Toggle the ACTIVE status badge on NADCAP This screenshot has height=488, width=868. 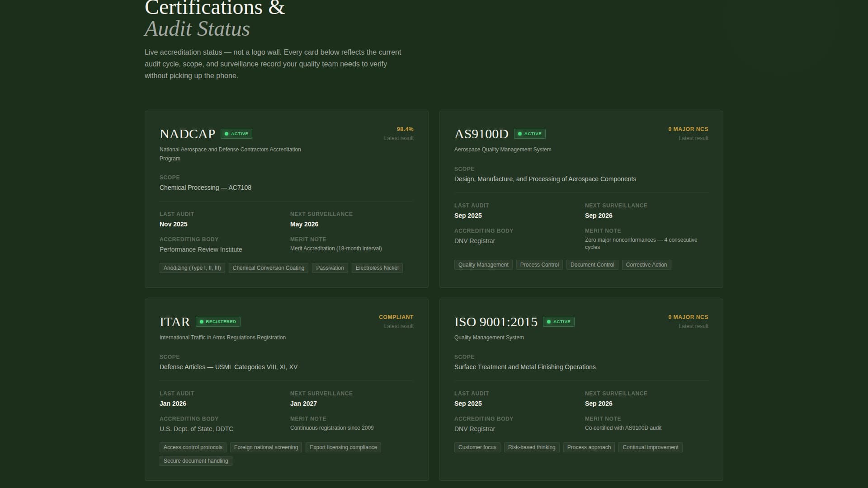click(237, 133)
